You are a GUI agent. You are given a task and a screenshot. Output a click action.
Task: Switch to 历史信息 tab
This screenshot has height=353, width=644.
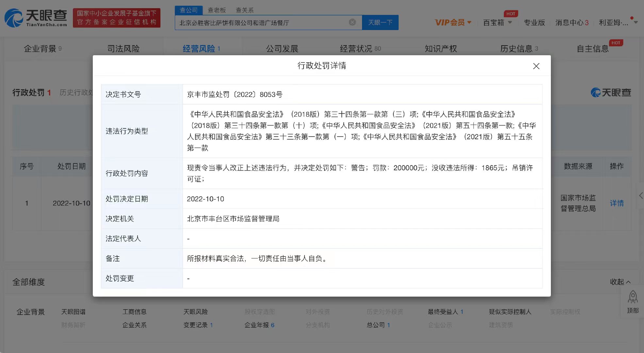click(x=519, y=49)
